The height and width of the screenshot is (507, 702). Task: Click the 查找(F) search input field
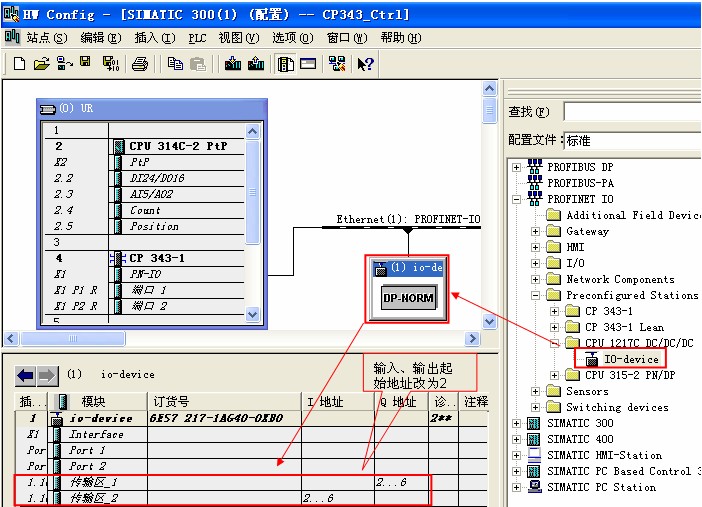(632, 111)
